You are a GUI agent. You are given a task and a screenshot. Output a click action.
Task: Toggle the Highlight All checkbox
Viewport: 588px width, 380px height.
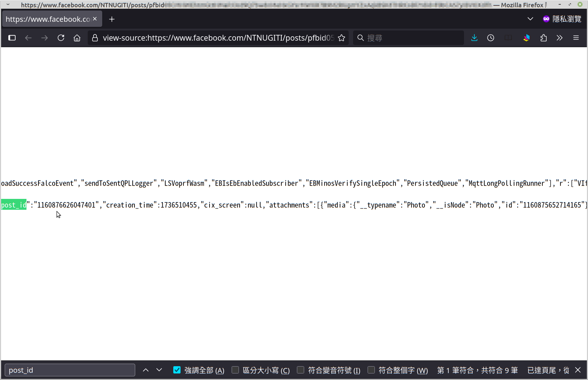coord(177,370)
